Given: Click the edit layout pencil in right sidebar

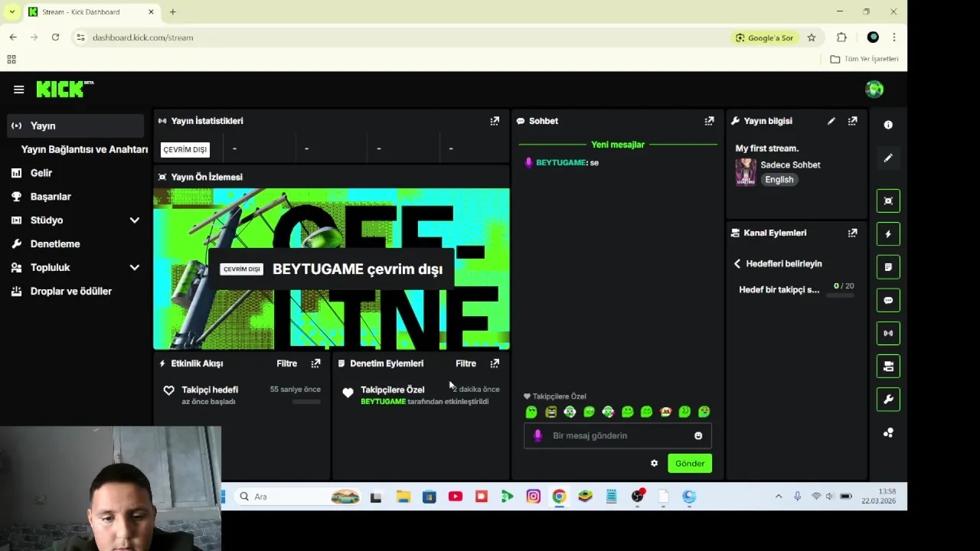Looking at the screenshot, I should coord(888,158).
